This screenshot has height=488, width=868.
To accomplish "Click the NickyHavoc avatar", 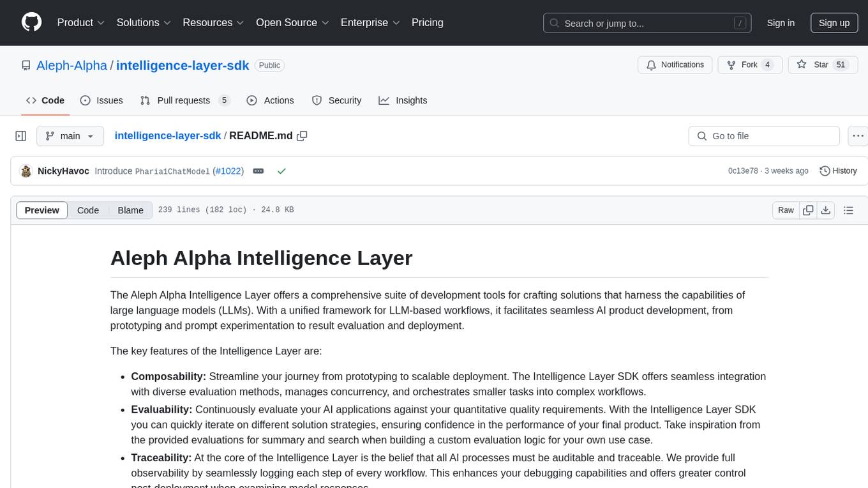I will [x=26, y=171].
